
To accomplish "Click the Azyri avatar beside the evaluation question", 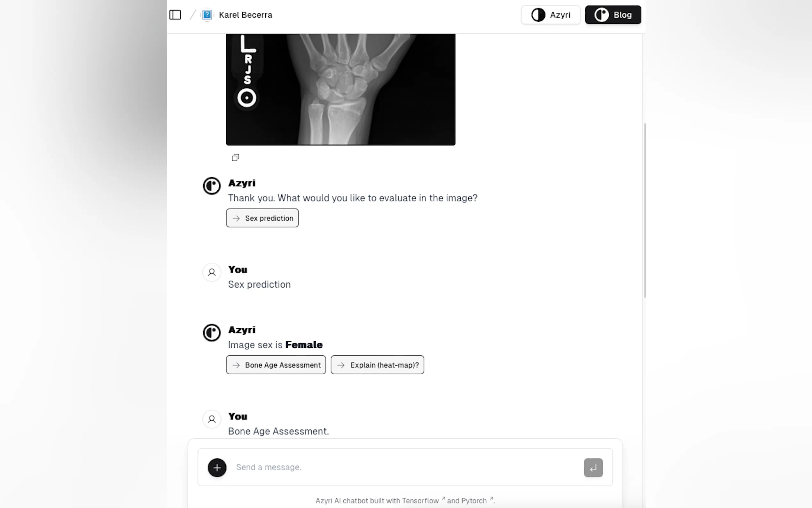I will (212, 186).
